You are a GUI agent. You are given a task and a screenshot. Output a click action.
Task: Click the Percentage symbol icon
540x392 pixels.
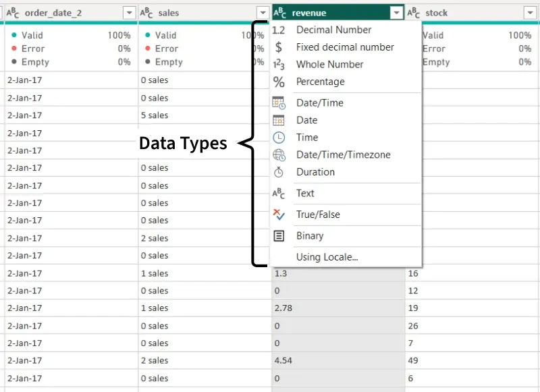(279, 82)
